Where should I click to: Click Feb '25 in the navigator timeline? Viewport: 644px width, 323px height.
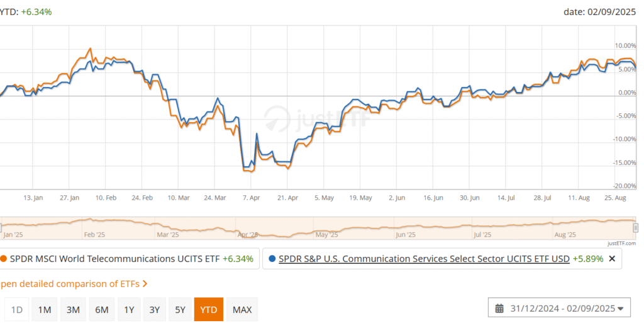pyautogui.click(x=94, y=235)
